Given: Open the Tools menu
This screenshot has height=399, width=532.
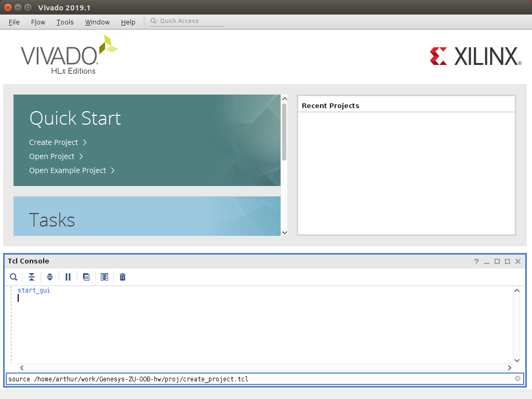Looking at the screenshot, I should [x=65, y=22].
